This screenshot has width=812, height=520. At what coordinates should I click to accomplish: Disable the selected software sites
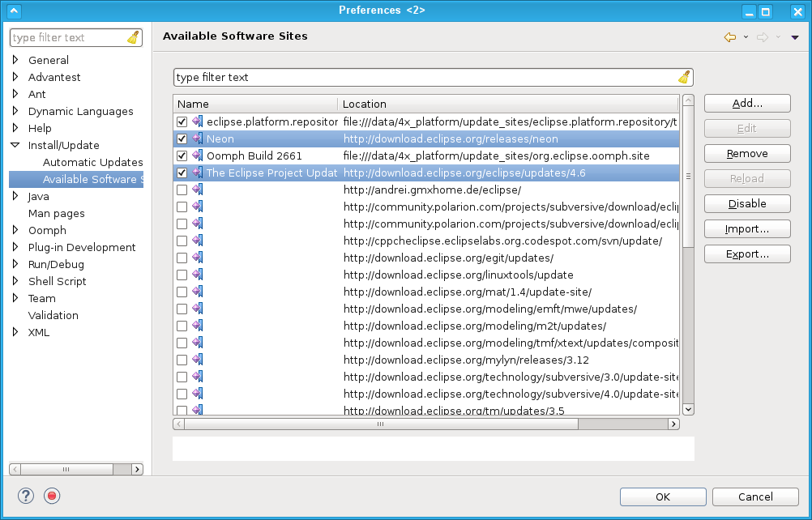point(747,204)
